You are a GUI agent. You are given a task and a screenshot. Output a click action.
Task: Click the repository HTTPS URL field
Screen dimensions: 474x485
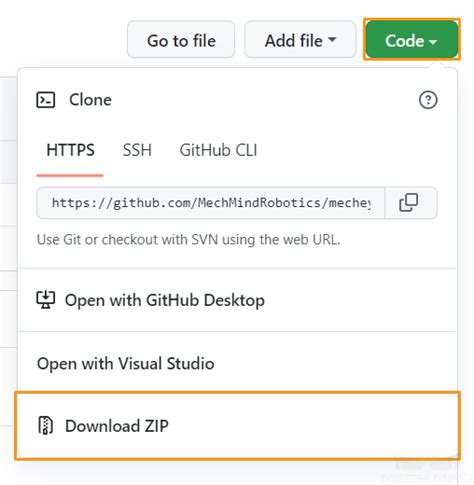(x=211, y=203)
